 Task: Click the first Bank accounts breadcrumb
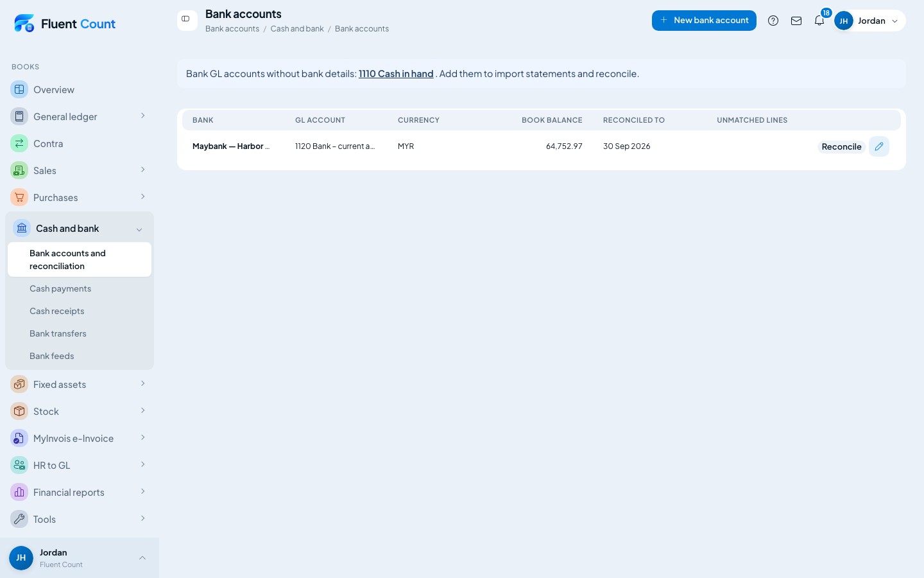232,29
